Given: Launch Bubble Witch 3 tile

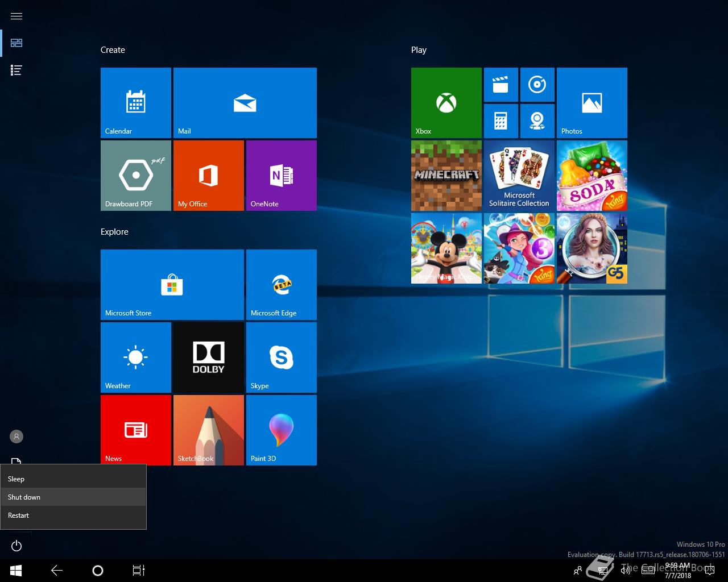Looking at the screenshot, I should [519, 248].
